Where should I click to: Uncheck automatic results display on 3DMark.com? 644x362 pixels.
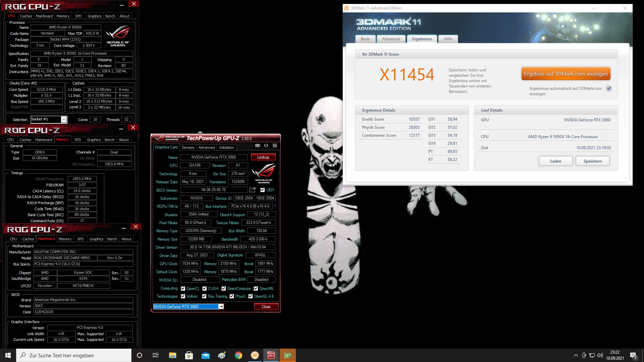coord(609,88)
